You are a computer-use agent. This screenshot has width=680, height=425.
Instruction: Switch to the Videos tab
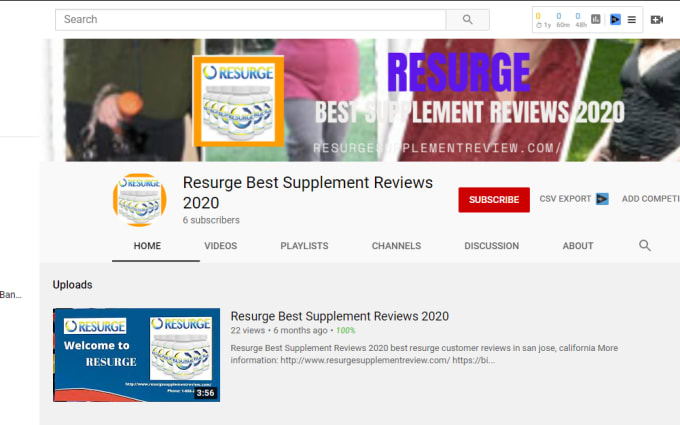click(221, 246)
